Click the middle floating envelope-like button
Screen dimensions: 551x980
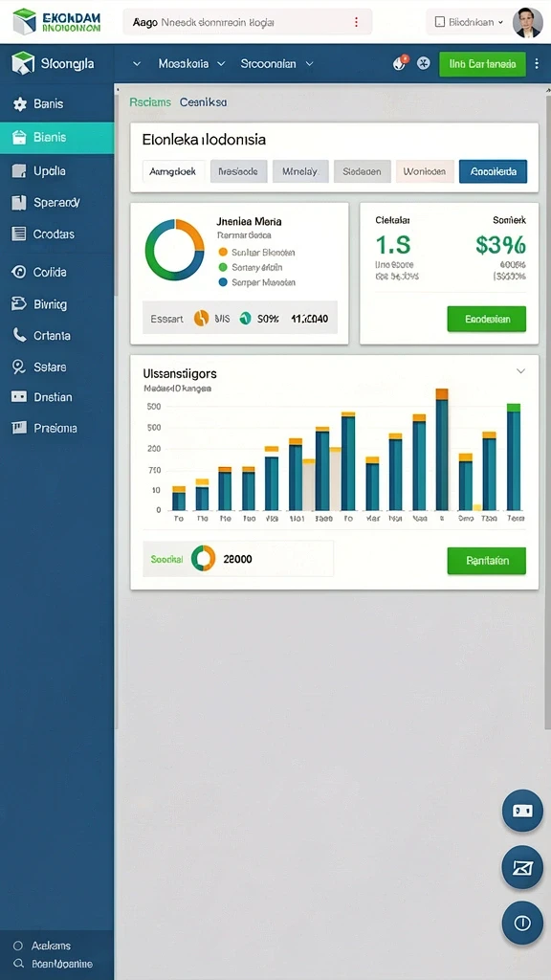tap(522, 867)
